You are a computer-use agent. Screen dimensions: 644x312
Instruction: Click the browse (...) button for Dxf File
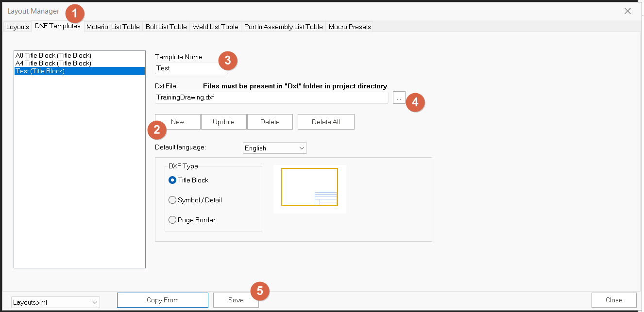click(x=399, y=98)
